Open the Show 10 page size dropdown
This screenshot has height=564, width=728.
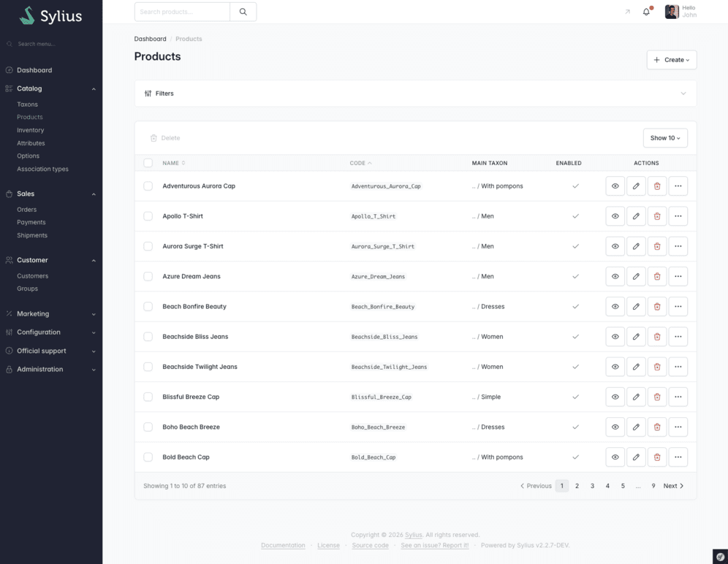tap(665, 138)
